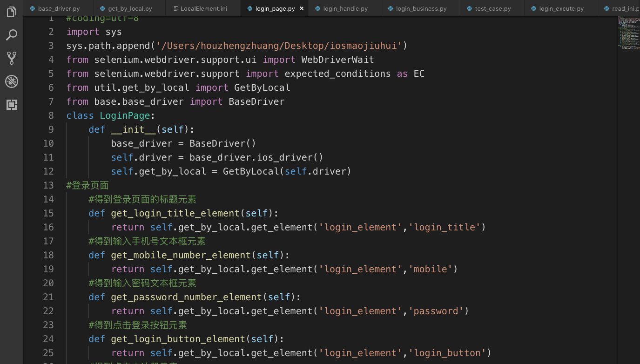Switch to the get_by_local.py tab

pyautogui.click(x=130, y=8)
